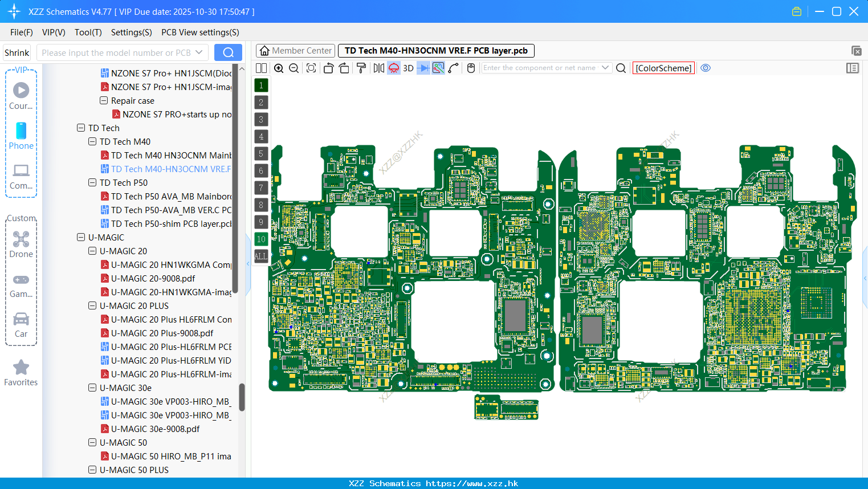Zoom out of the PCB view
868x489 pixels.
coord(294,68)
